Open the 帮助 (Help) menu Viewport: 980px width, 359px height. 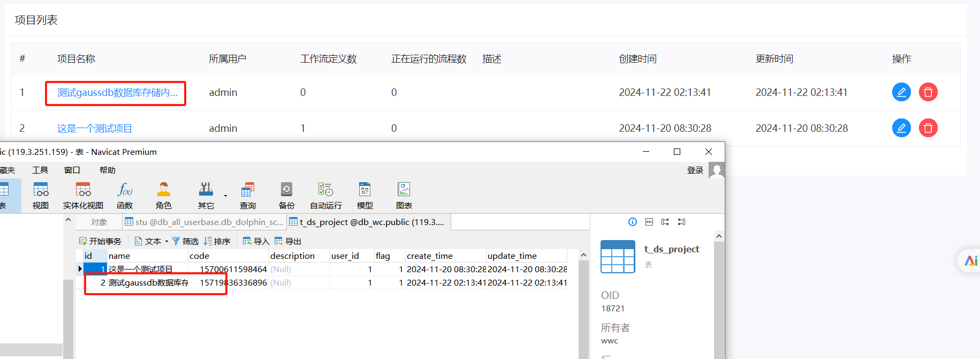(x=108, y=170)
